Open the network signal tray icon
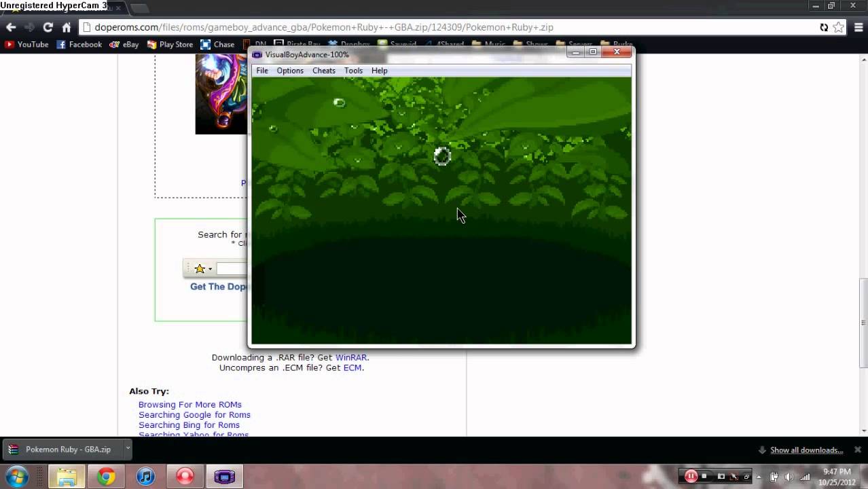 pos(803,477)
